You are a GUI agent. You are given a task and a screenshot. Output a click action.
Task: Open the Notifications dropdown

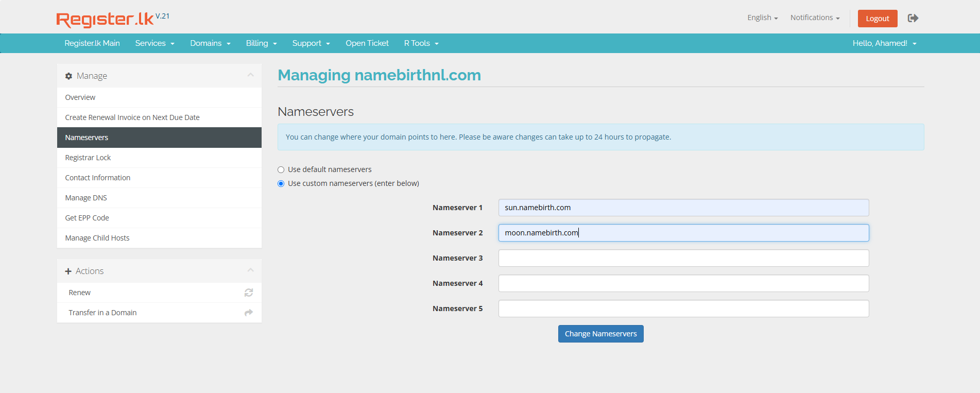click(815, 18)
